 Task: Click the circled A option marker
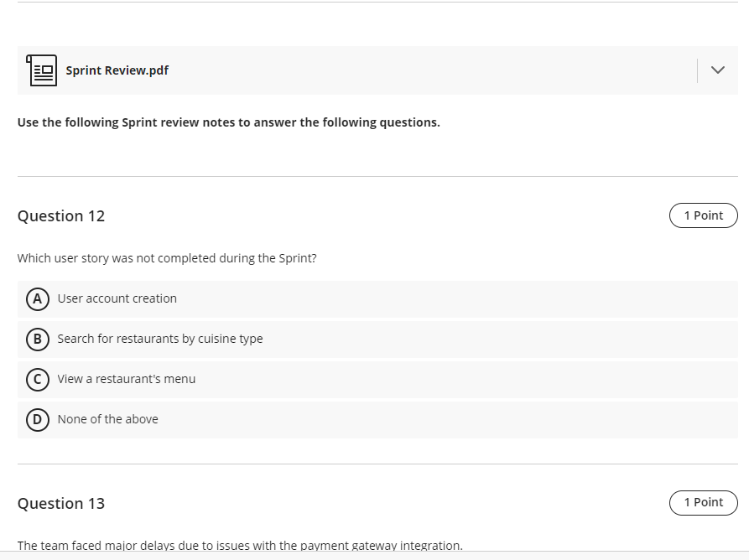coord(38,298)
